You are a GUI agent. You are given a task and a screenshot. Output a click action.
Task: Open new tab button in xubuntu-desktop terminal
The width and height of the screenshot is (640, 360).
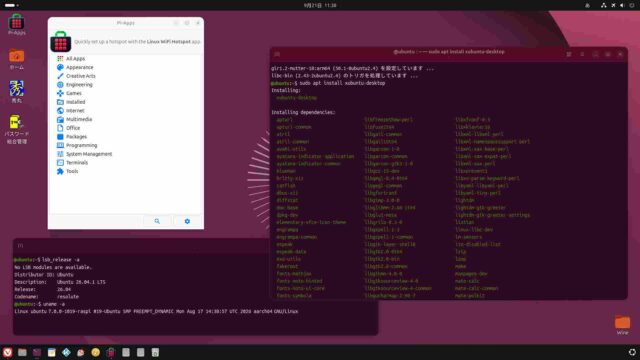[277, 54]
